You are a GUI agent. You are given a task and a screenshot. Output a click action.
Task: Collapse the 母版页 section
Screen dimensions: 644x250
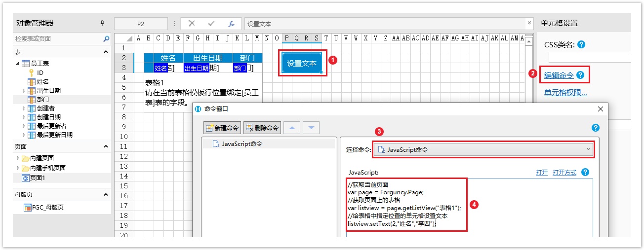pyautogui.click(x=106, y=194)
